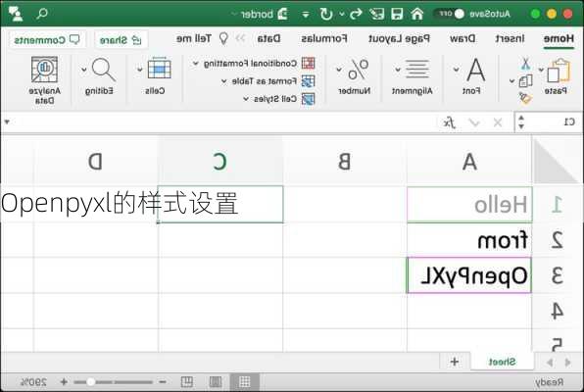Cancel the formula entry with X icon
Screen dimensions: 584x392
click(x=498, y=122)
